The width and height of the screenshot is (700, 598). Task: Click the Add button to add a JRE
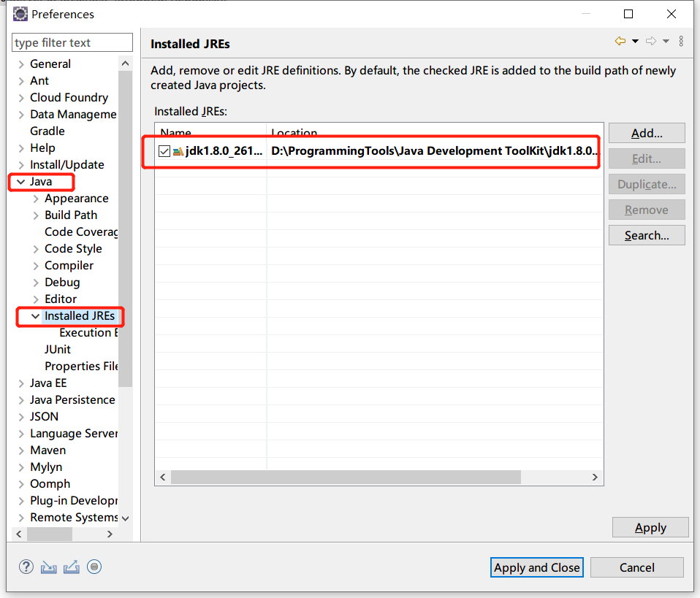pos(646,132)
